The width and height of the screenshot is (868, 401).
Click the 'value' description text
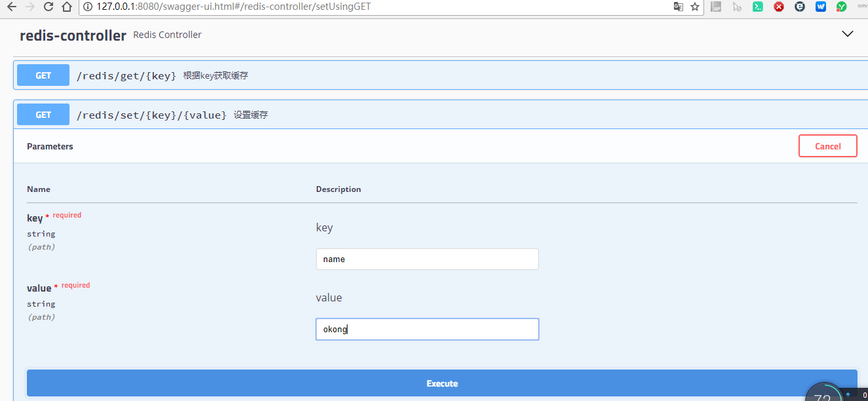[329, 297]
